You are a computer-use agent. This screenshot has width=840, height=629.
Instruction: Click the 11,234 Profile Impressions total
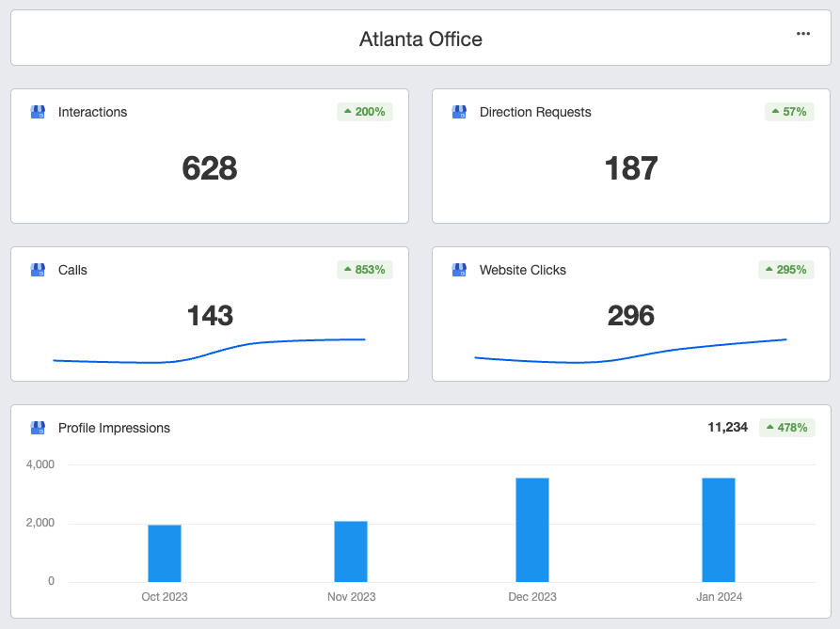pos(727,427)
